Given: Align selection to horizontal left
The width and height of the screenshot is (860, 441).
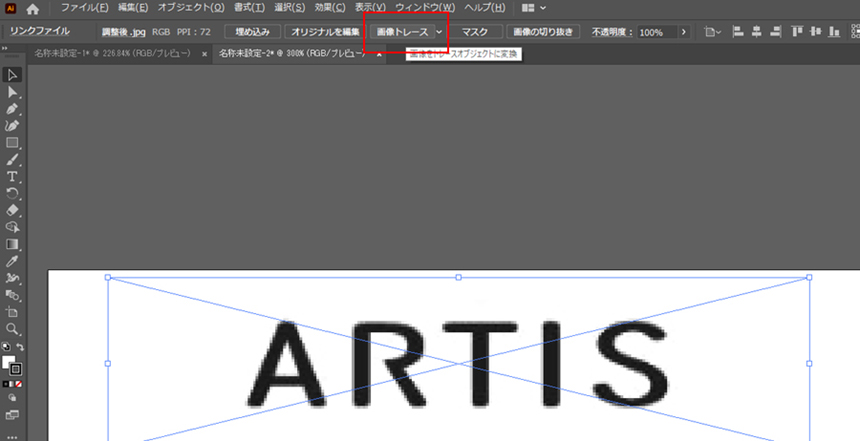Looking at the screenshot, I should 738,32.
